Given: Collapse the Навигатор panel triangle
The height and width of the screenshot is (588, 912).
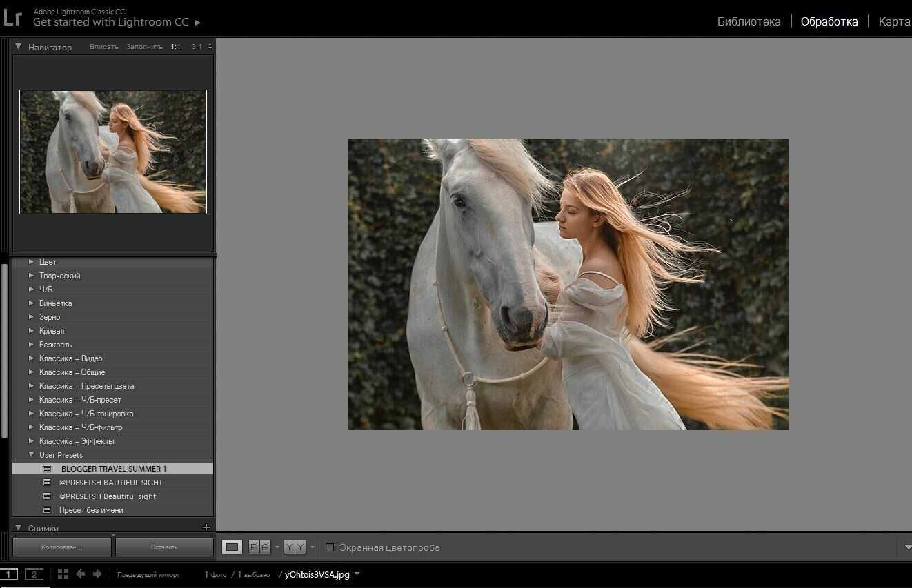Looking at the screenshot, I should (x=19, y=47).
